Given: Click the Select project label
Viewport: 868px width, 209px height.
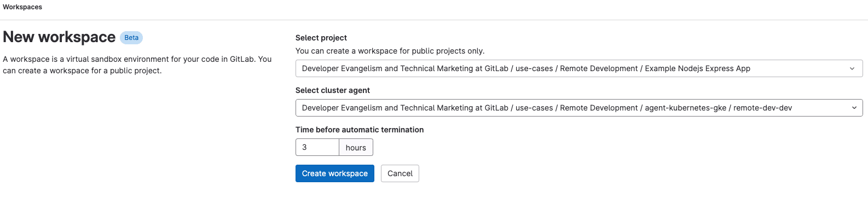Looking at the screenshot, I should click(321, 38).
